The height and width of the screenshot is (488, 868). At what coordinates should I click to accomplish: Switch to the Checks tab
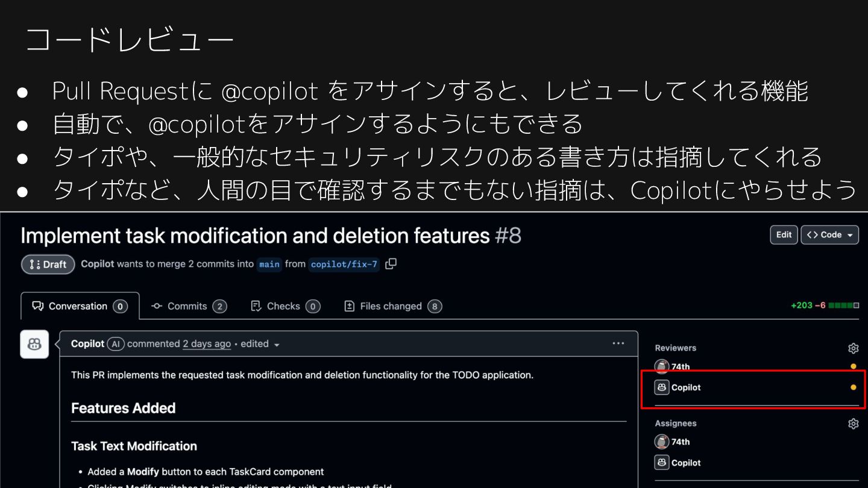(x=285, y=306)
